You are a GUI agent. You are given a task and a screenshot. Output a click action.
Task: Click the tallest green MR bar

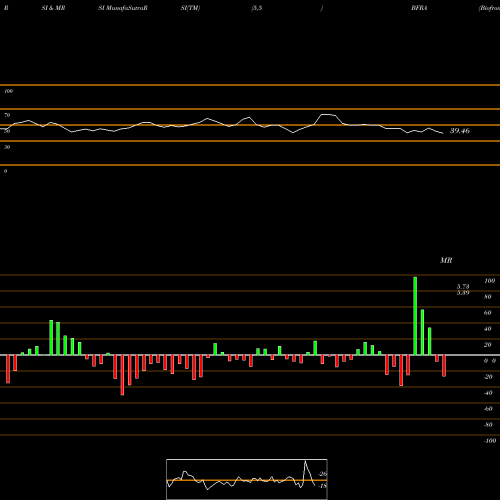(x=415, y=316)
